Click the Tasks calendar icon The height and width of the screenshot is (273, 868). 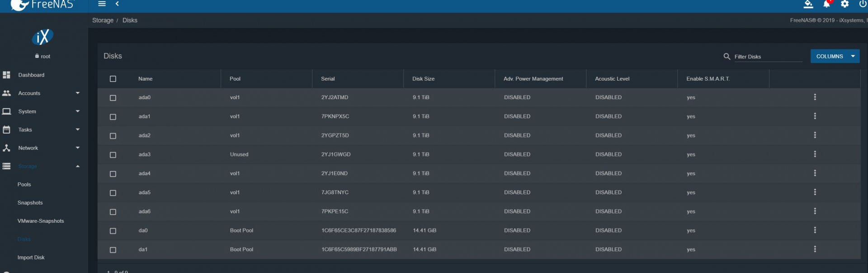(6, 130)
